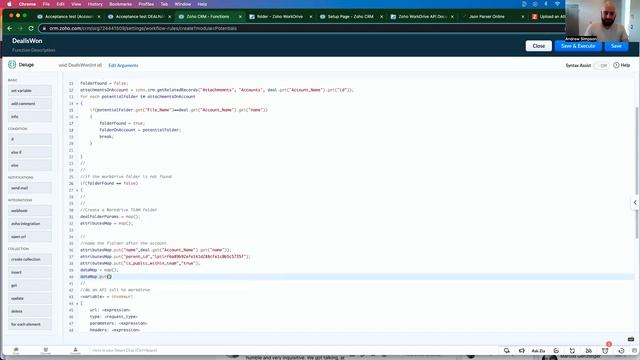Collapse the code fold arrow at line 44
This screenshot has width=640, height=360.
[x=77, y=304]
